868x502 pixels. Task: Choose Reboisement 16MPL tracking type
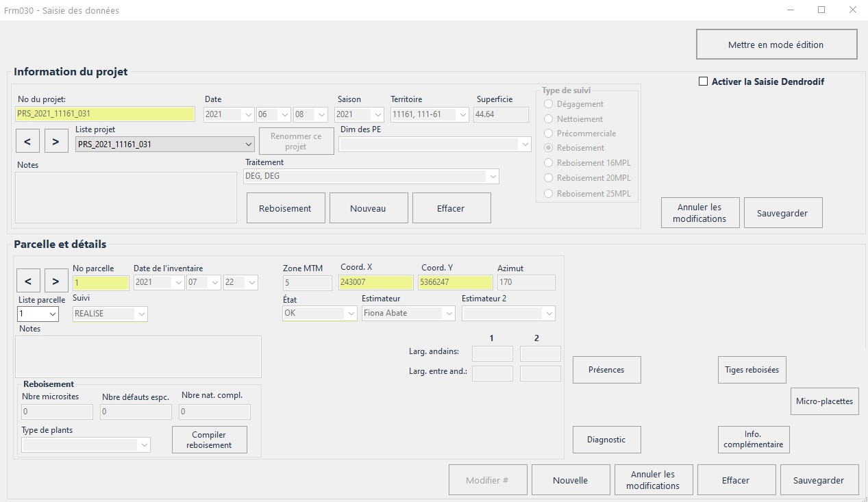[548, 163]
